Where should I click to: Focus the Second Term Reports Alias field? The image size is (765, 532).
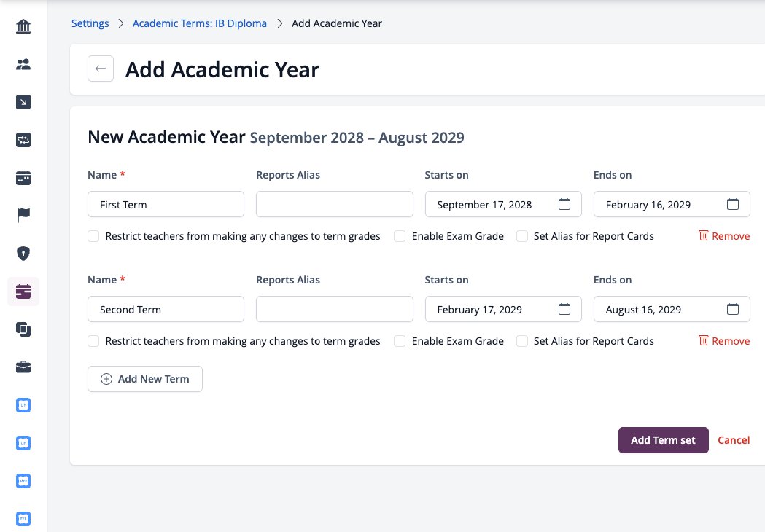335,309
